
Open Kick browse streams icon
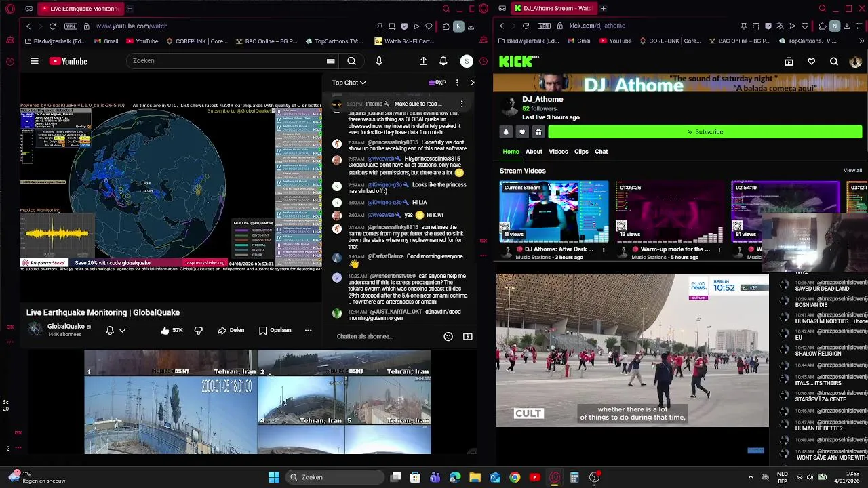(x=789, y=62)
